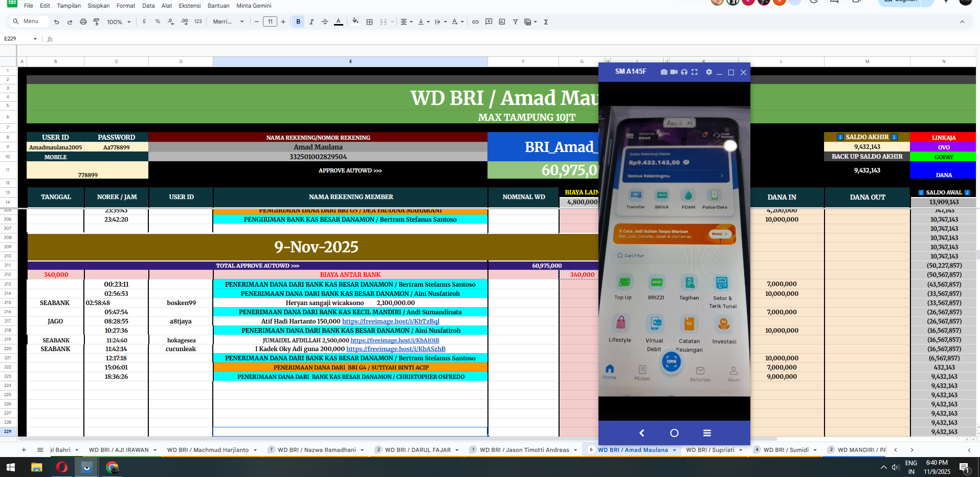Viewport: 980px width, 477px height.
Task: Open dropdown arrow on WD BRI / Amad Maulana tab
Action: point(674,450)
